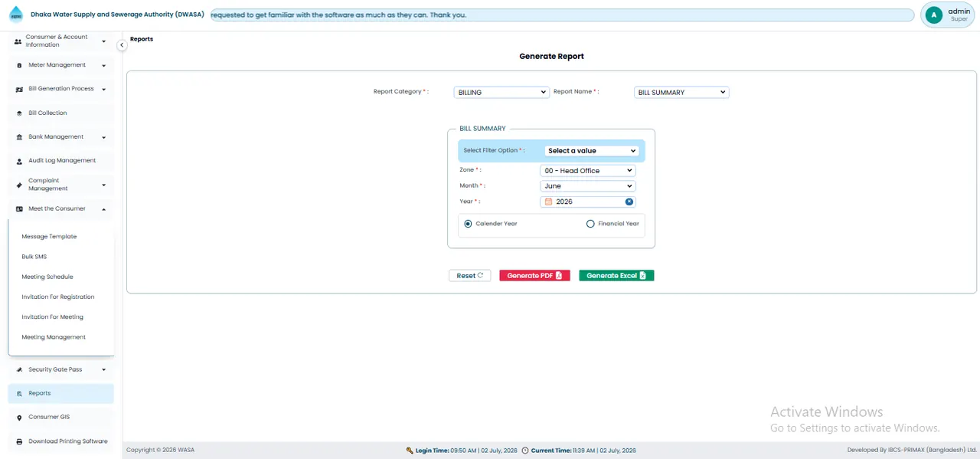The image size is (980, 459).
Task: Click the Generate Excel button
Action: pyautogui.click(x=616, y=276)
